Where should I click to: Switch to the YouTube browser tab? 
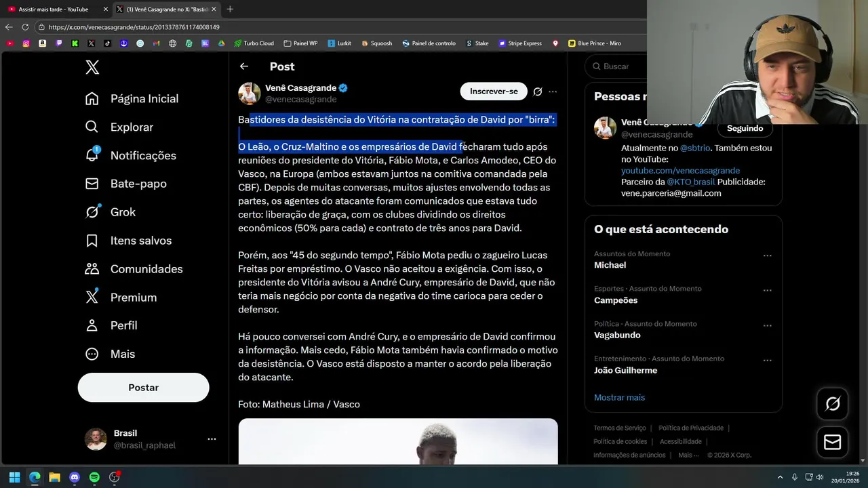[x=53, y=9]
